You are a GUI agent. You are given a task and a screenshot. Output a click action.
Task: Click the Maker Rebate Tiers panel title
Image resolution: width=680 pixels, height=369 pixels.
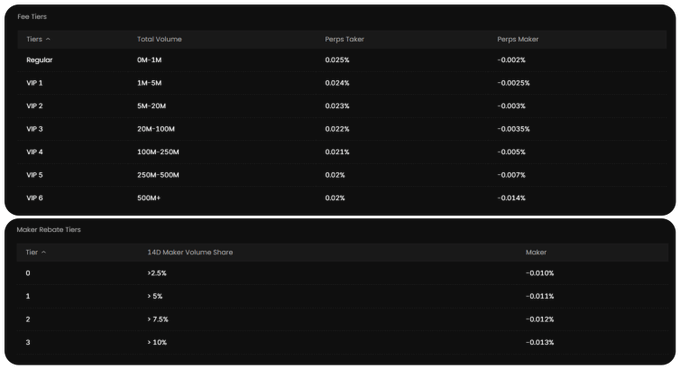[x=49, y=230]
